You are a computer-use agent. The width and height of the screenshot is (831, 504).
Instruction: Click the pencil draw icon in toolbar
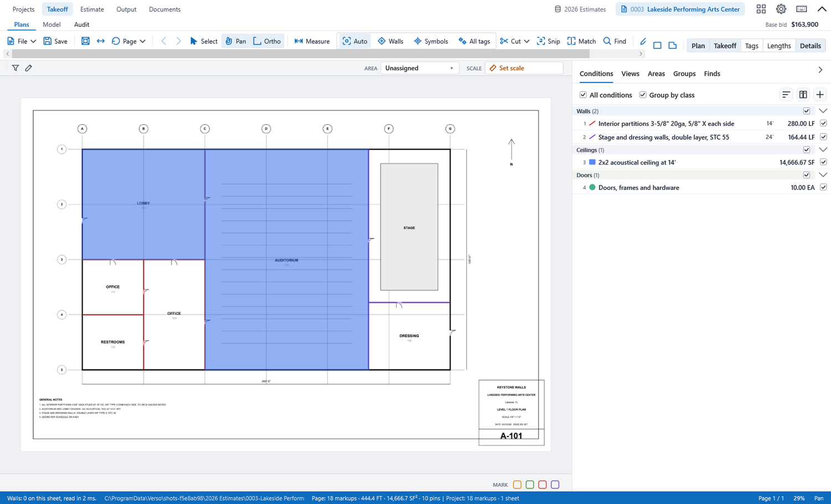coord(643,42)
